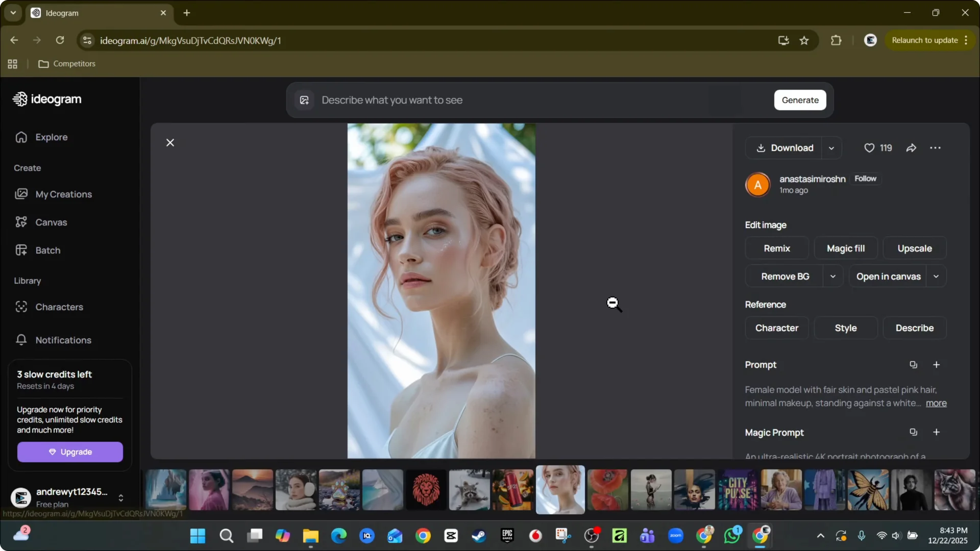Follow the user anastasimiroshn

coord(866,179)
